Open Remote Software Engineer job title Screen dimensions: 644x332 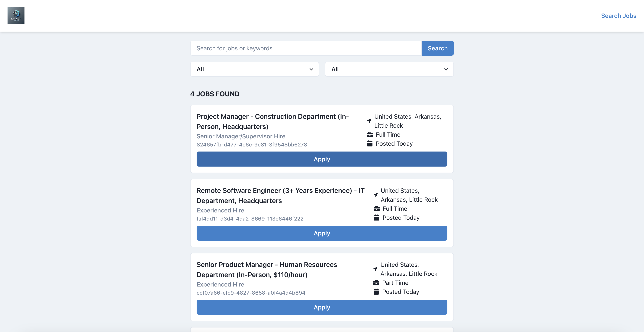(x=280, y=196)
